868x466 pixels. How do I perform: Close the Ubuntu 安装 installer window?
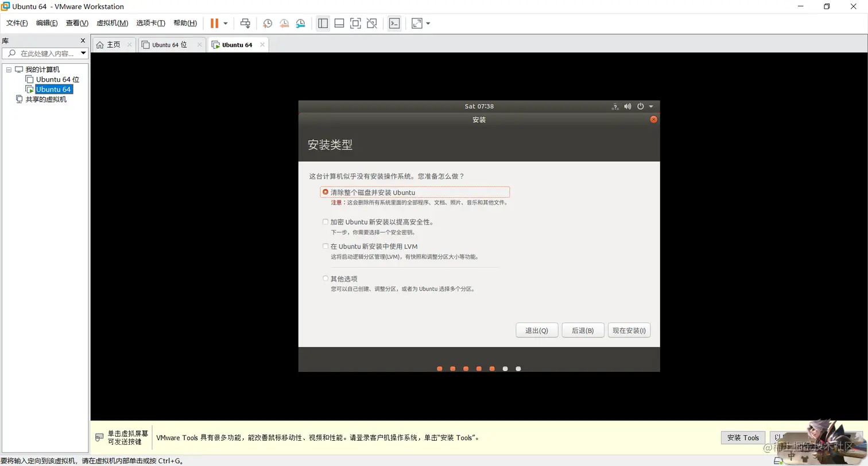pyautogui.click(x=653, y=120)
